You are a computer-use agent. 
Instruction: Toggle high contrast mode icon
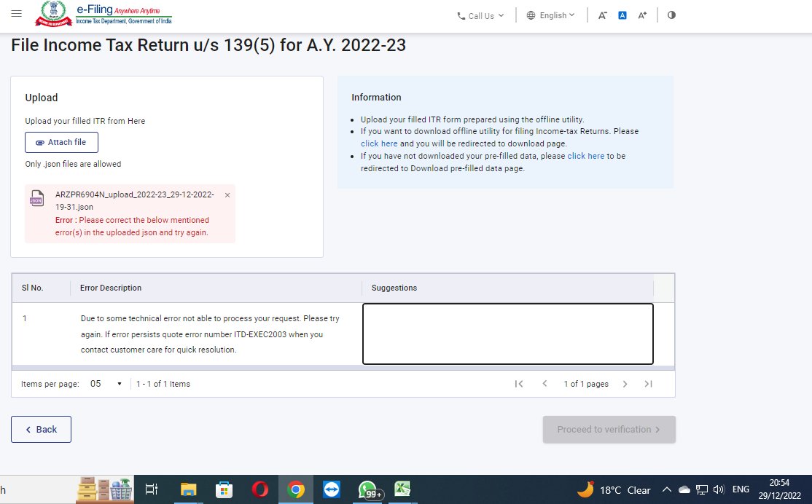pos(671,15)
